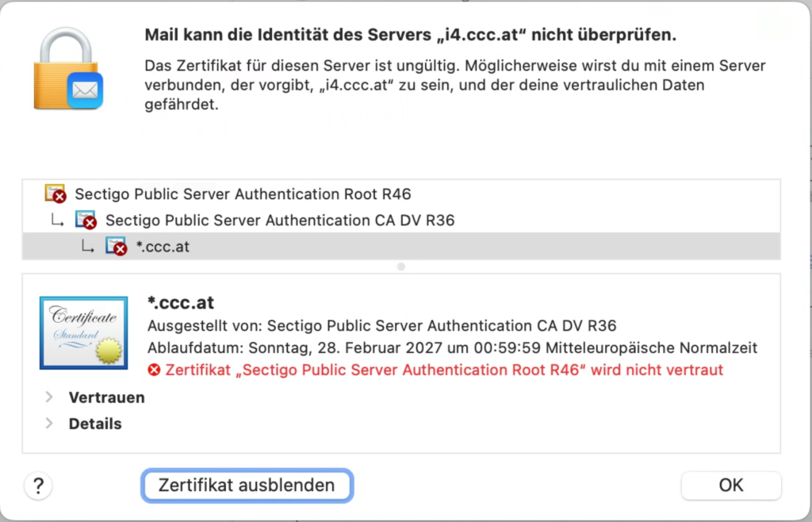Click the blue Mail envelope badge
The image size is (812, 522).
[85, 90]
